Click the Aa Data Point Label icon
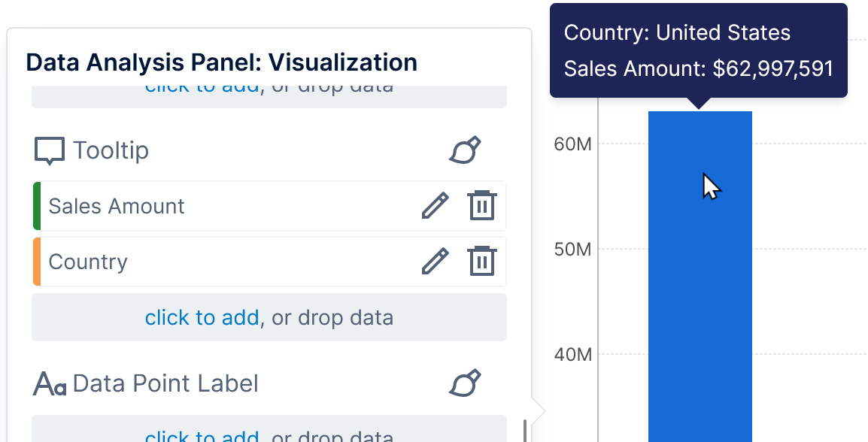 coord(50,384)
